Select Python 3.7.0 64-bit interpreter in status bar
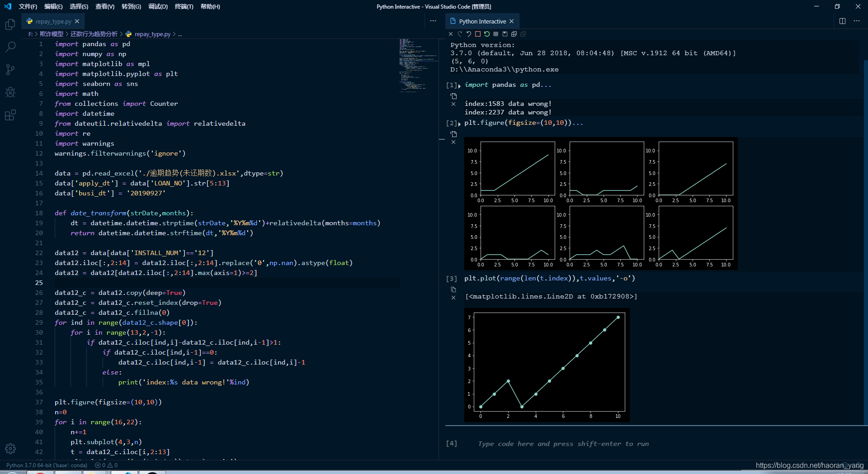 (47, 465)
